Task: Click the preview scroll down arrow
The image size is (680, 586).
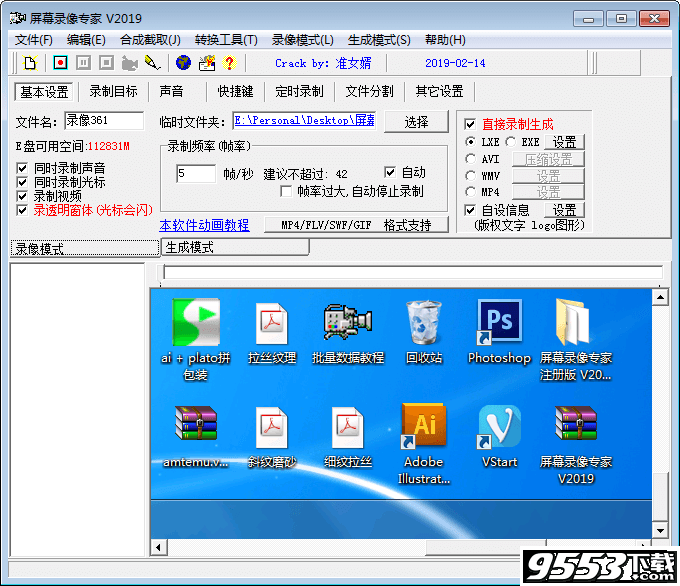Action: pyautogui.click(x=660, y=530)
